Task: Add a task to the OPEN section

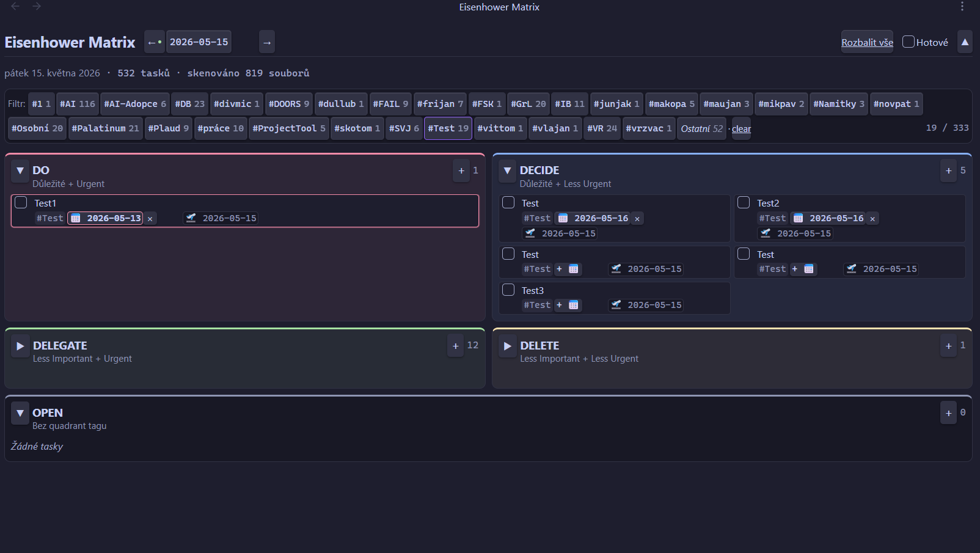Action: [x=948, y=413]
